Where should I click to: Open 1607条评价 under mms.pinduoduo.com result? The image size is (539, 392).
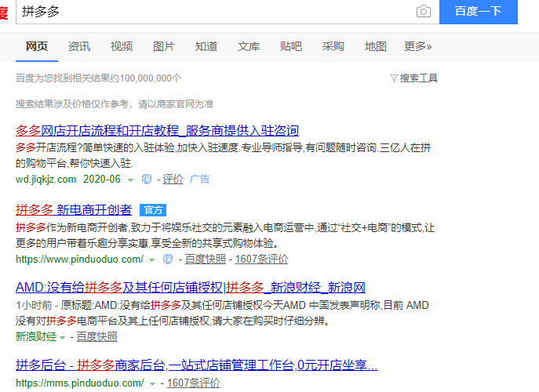click(x=194, y=383)
